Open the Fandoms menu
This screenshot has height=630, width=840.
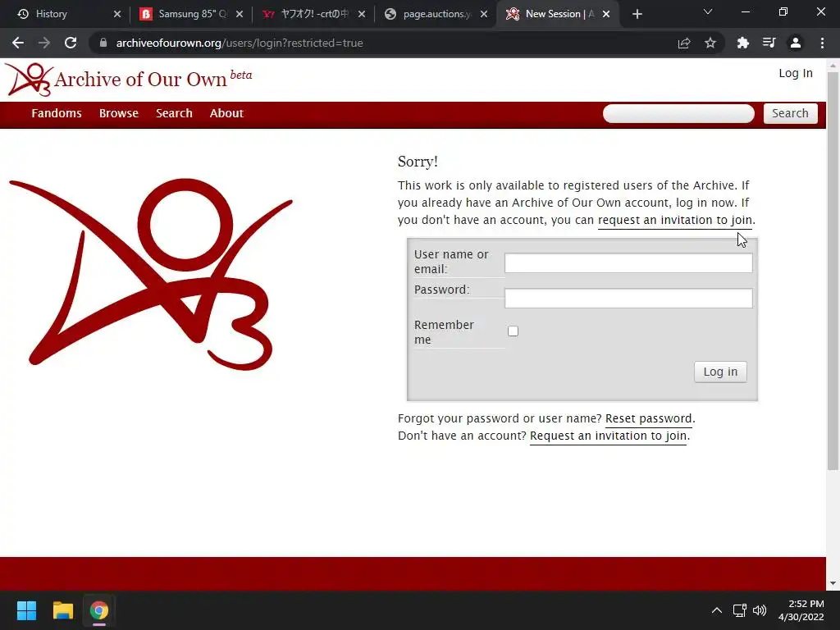point(57,113)
